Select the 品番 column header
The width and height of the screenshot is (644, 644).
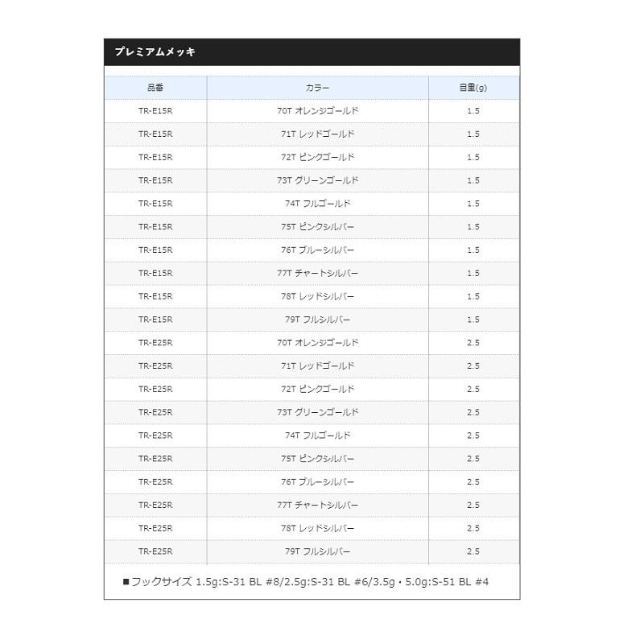tap(155, 88)
